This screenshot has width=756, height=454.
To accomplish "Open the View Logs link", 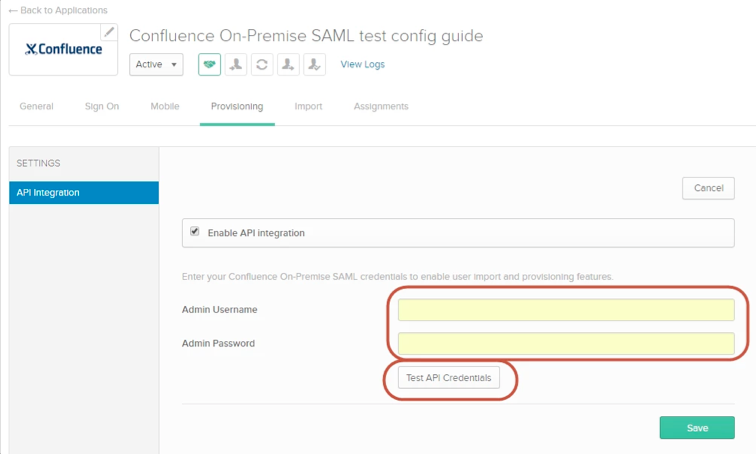I will (362, 65).
